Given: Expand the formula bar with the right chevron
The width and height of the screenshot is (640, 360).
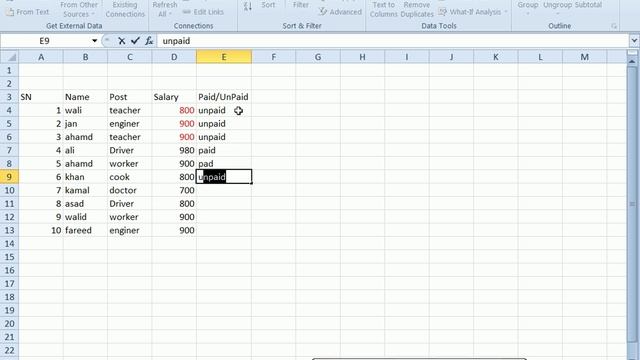Looking at the screenshot, I should [634, 40].
